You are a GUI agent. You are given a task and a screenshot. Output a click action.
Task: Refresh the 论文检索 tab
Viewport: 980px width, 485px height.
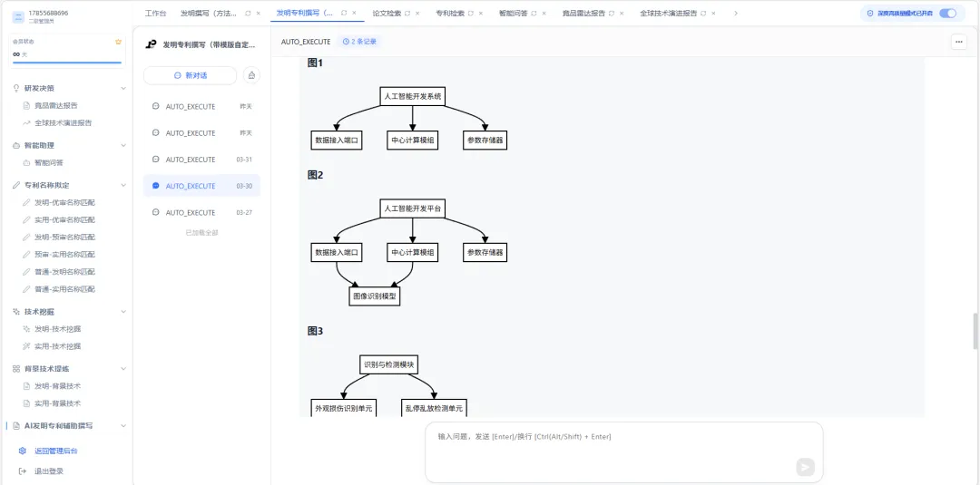point(407,13)
